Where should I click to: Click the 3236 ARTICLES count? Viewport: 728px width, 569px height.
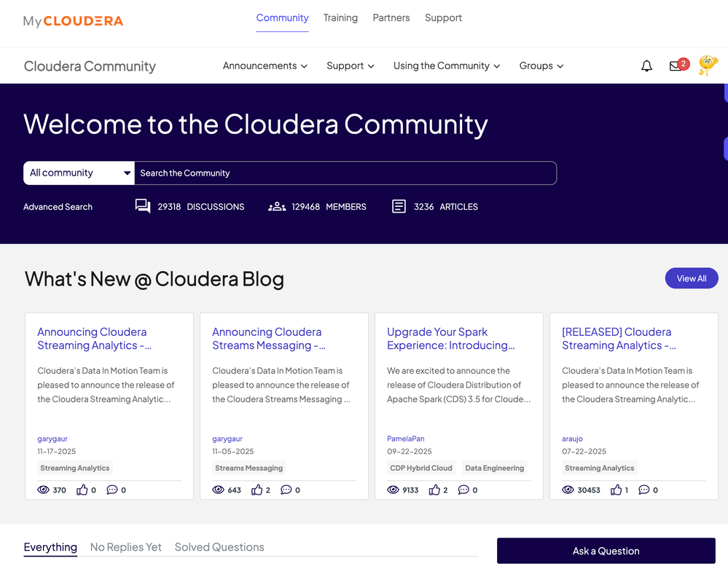click(x=446, y=206)
